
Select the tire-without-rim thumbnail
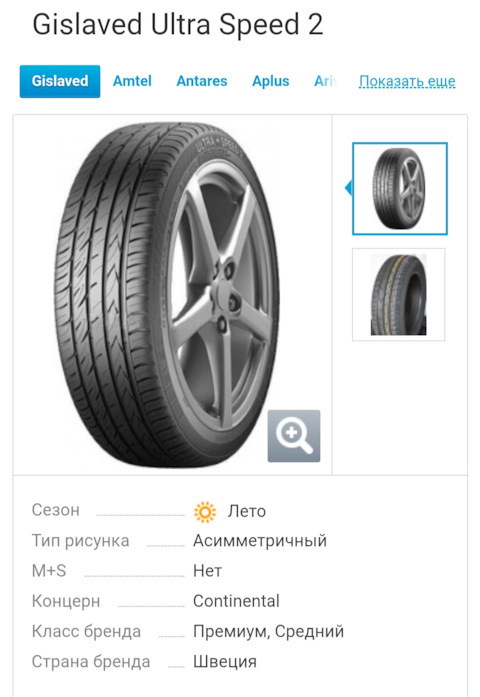(399, 295)
